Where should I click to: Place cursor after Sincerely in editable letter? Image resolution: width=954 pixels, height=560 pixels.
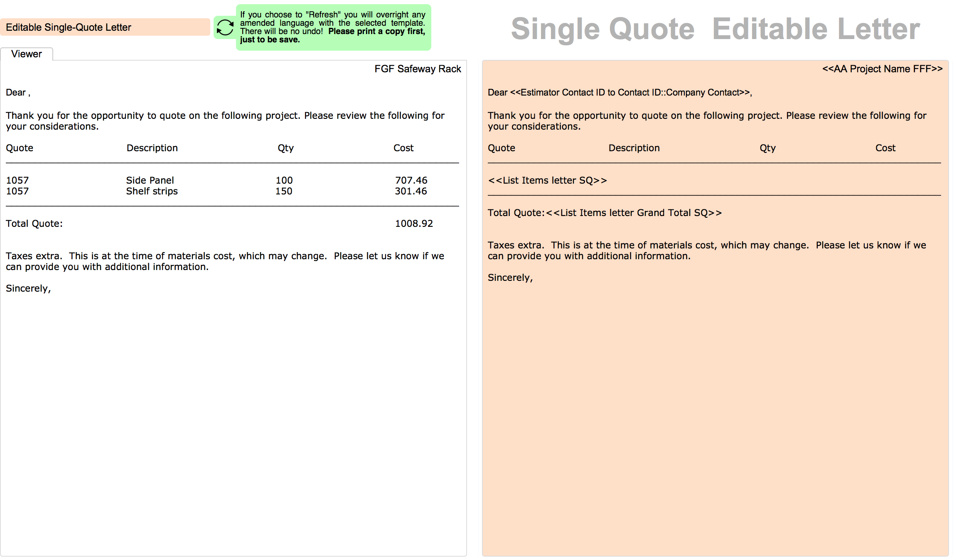(534, 278)
